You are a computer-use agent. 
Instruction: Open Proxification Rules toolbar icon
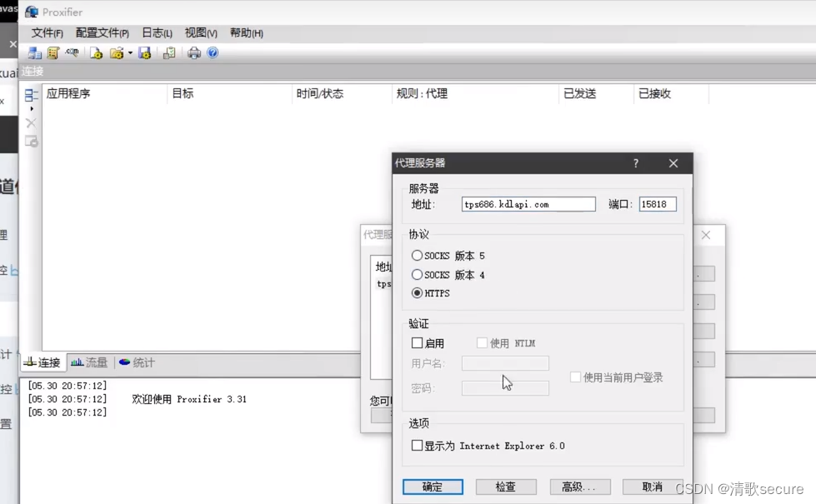(53, 52)
